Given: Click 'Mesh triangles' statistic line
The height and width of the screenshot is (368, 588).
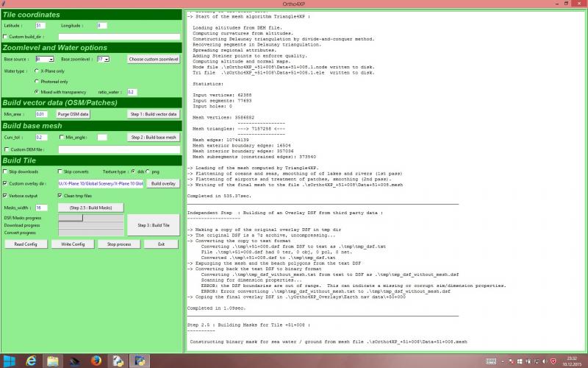Looking at the screenshot, I should [x=239, y=128].
